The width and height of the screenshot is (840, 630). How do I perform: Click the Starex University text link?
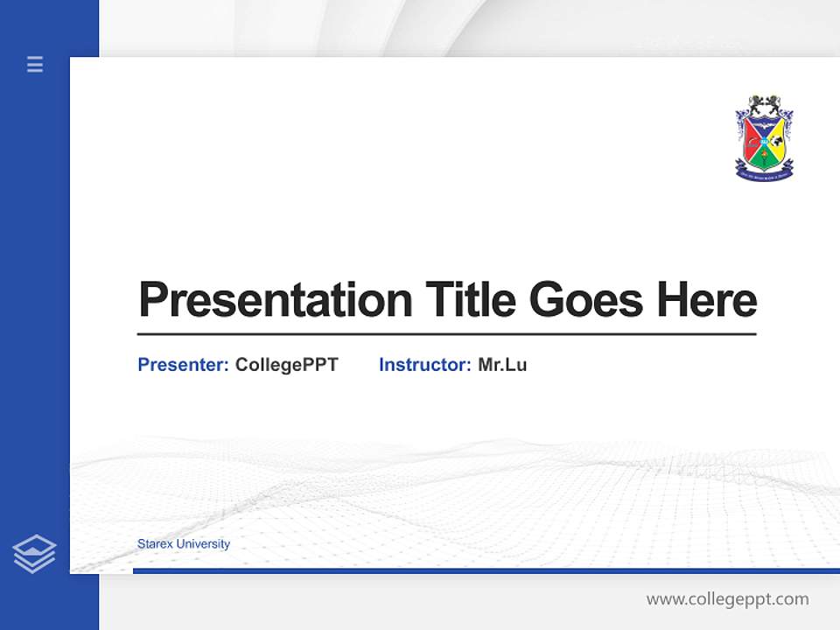tap(183, 543)
